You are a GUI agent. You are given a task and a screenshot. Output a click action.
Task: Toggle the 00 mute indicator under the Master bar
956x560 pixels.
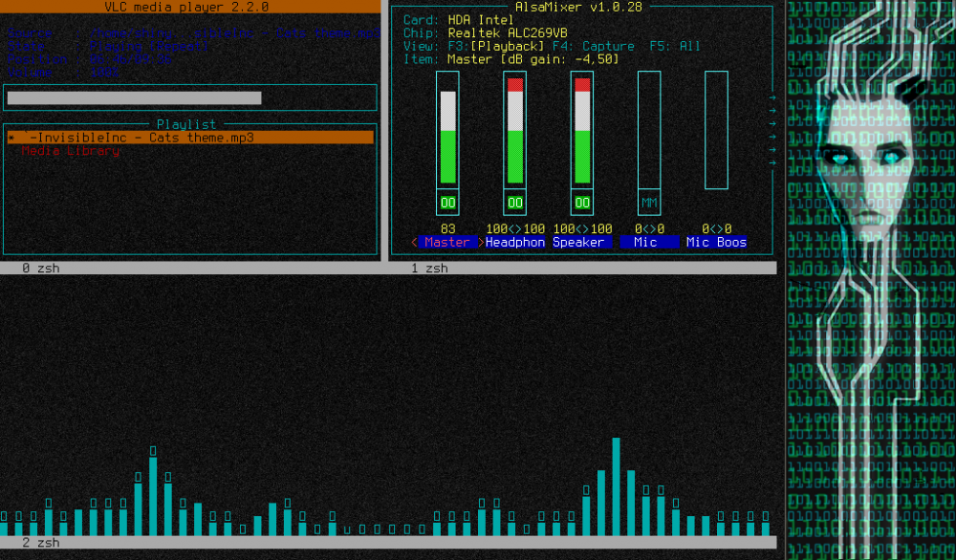click(447, 203)
